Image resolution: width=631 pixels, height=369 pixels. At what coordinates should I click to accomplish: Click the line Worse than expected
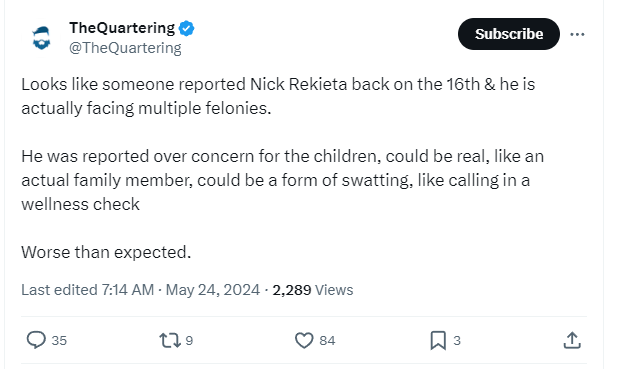click(x=106, y=252)
